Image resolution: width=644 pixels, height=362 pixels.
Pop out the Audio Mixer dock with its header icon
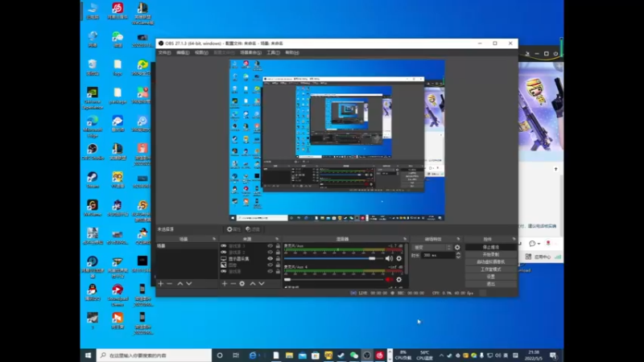tap(405, 239)
